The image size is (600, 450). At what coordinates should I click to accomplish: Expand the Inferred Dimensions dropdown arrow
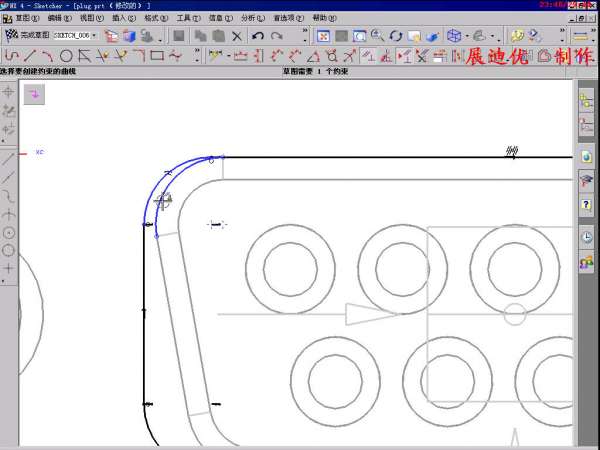point(229,57)
